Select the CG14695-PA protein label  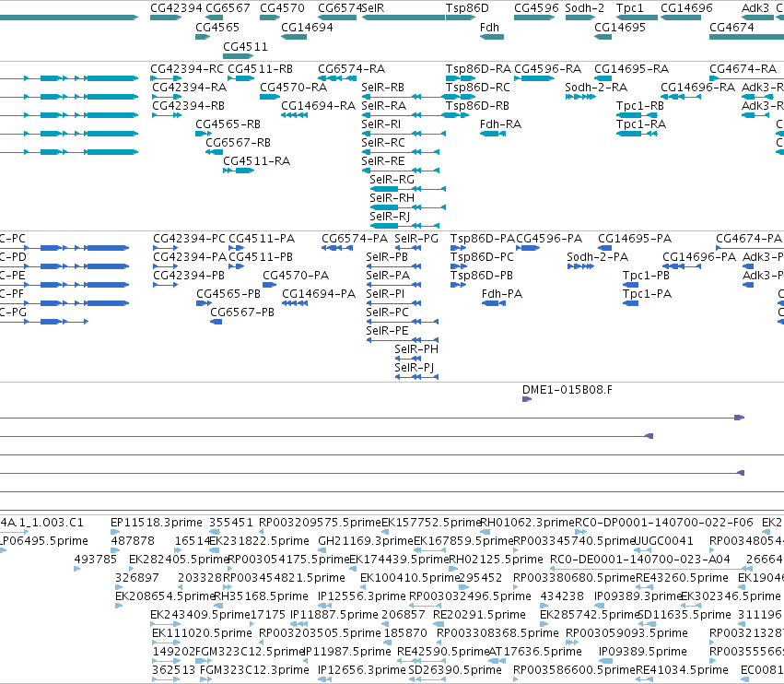pos(635,239)
